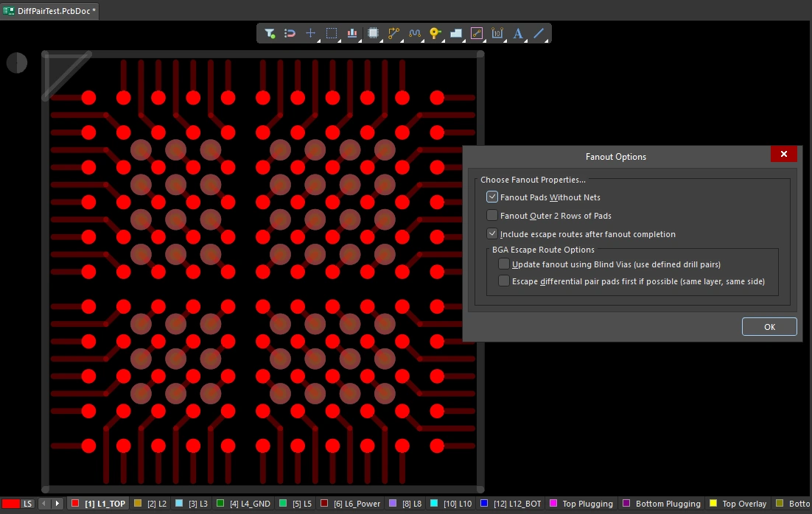Image resolution: width=812 pixels, height=514 pixels.
Task: Select the place line tool
Action: coord(539,33)
